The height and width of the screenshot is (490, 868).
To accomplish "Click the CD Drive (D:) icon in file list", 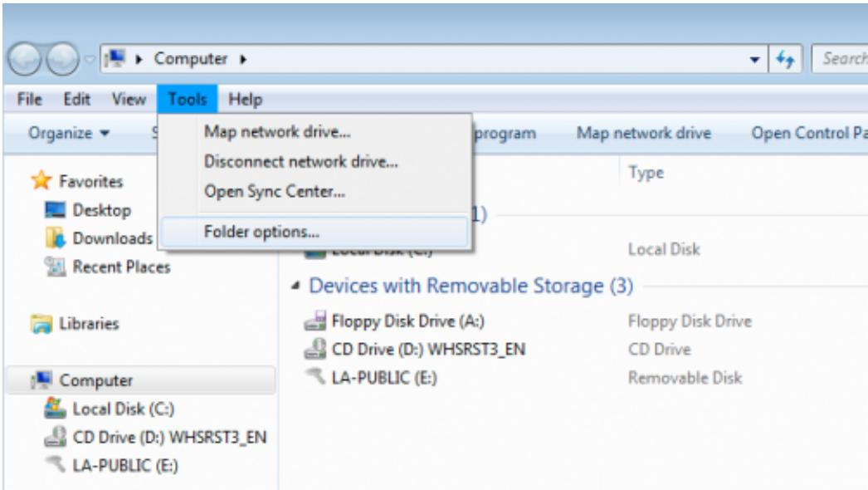I will (315, 349).
